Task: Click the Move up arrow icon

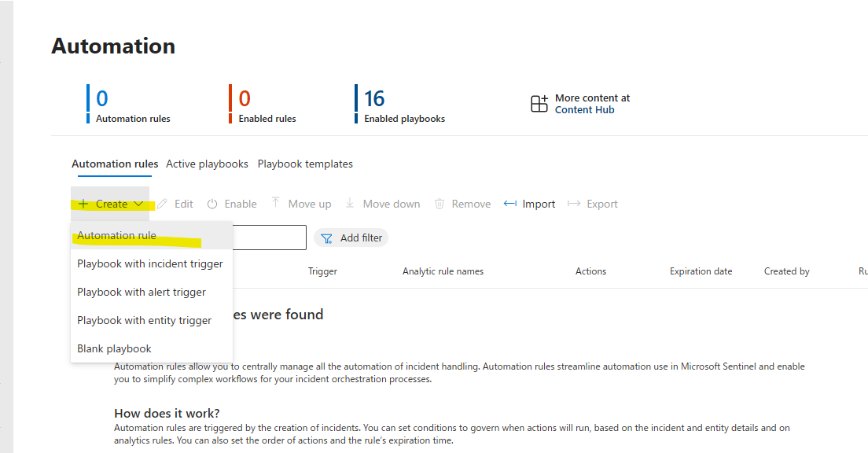Action: tap(275, 203)
